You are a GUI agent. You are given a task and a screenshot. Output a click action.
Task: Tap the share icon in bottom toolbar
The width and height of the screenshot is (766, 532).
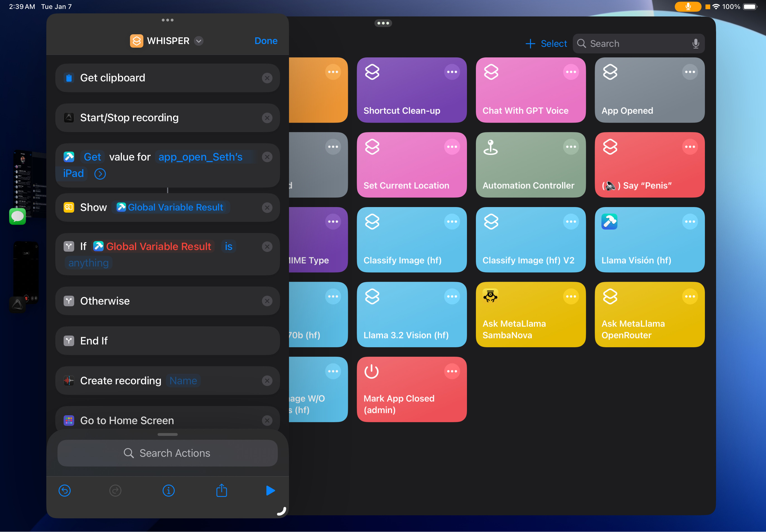point(221,490)
